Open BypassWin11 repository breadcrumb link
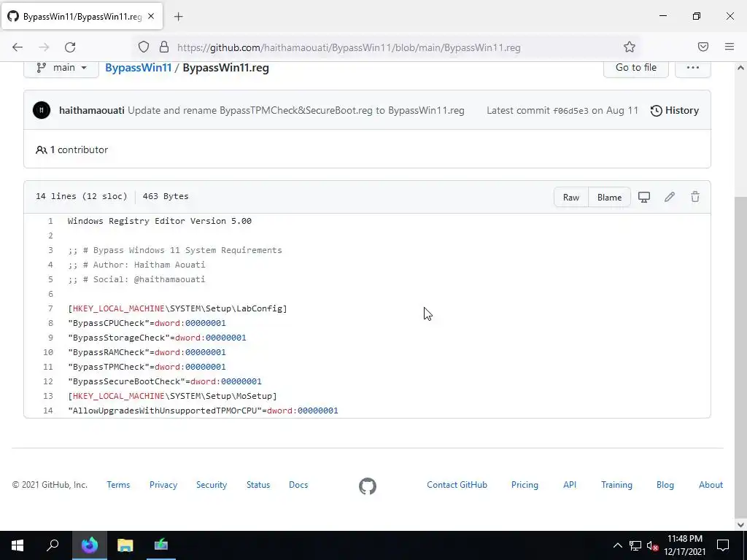The width and height of the screenshot is (747, 560). coord(138,68)
